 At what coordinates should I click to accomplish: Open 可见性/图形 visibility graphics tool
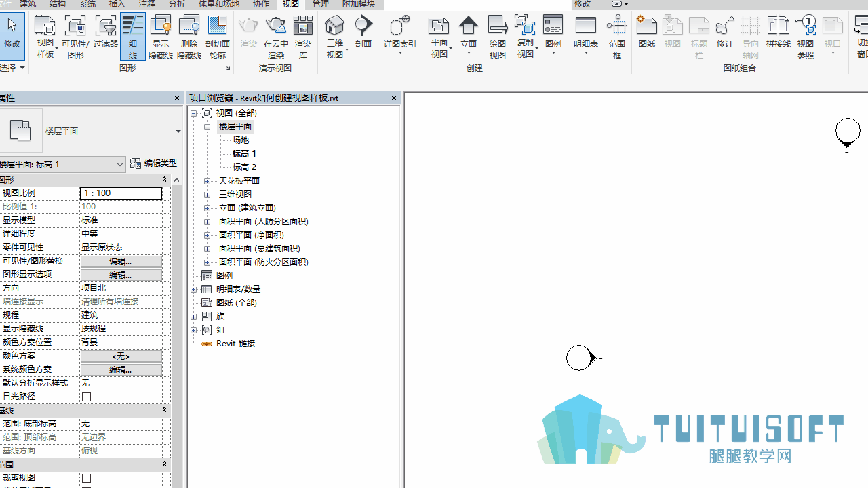(x=75, y=37)
